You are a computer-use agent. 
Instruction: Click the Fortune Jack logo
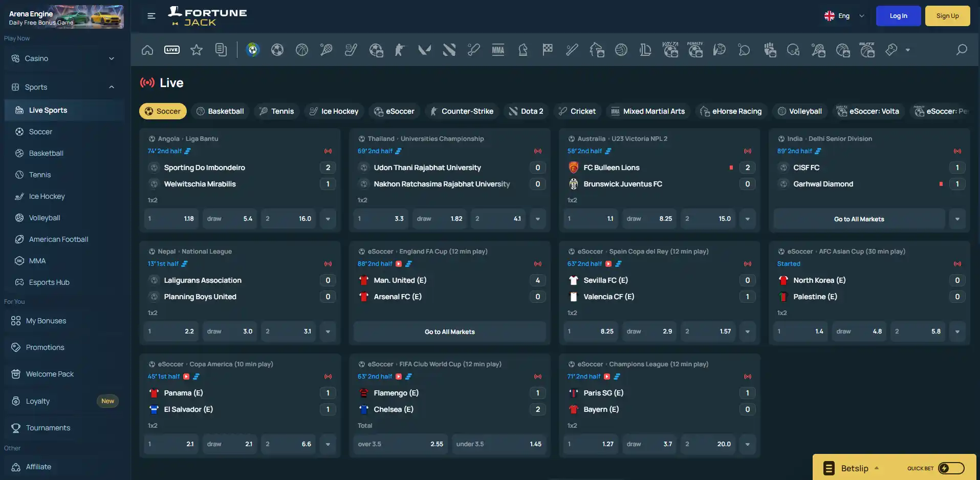click(207, 16)
